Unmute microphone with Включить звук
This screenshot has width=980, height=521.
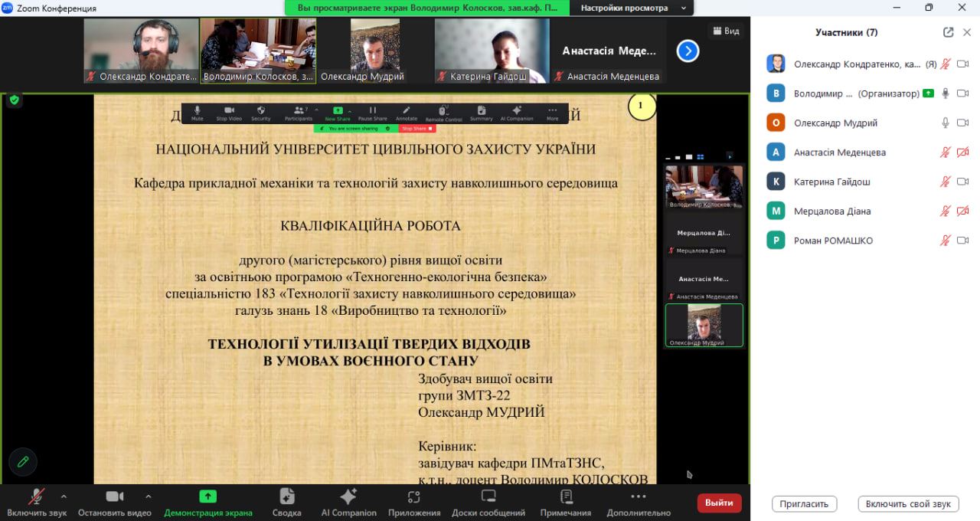click(36, 502)
